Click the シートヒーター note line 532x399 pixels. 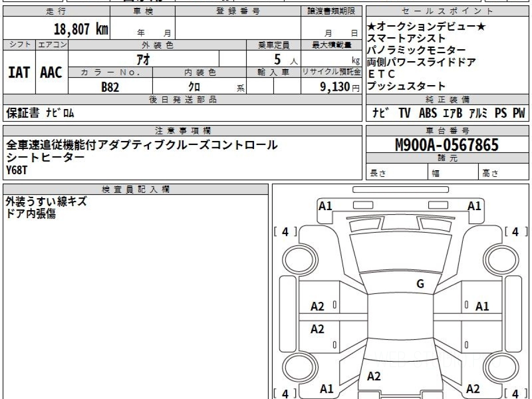[x=45, y=157]
